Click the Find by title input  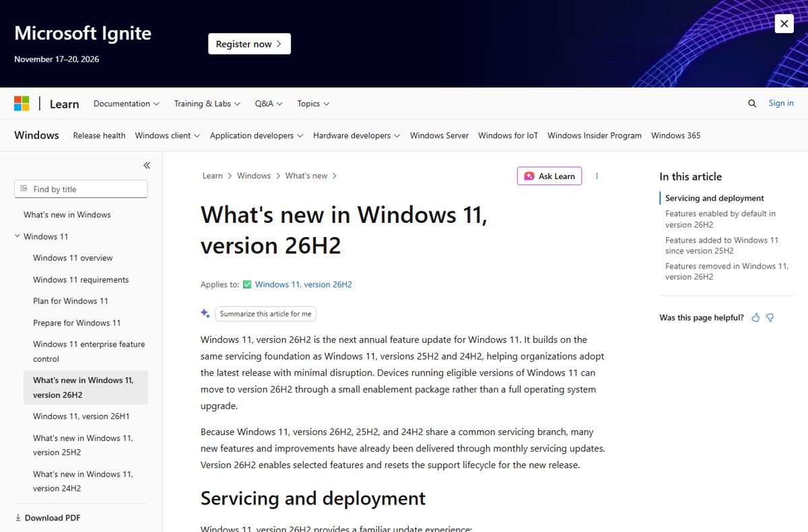tap(81, 189)
